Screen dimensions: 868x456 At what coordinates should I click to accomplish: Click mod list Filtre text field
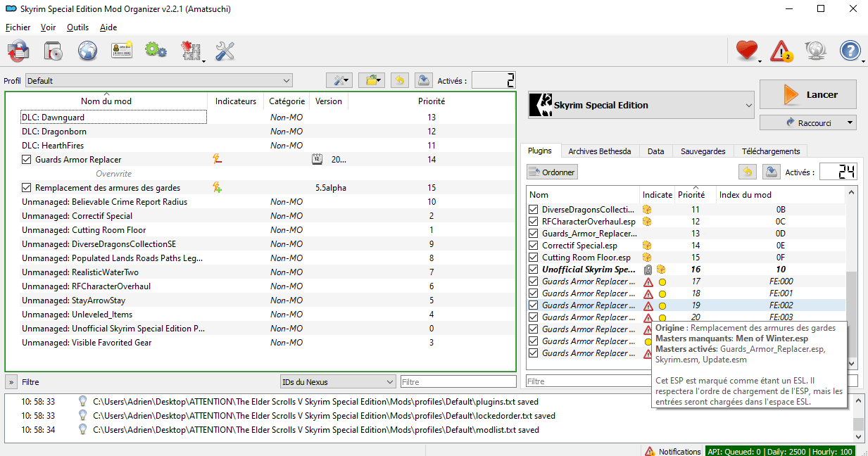click(x=458, y=381)
